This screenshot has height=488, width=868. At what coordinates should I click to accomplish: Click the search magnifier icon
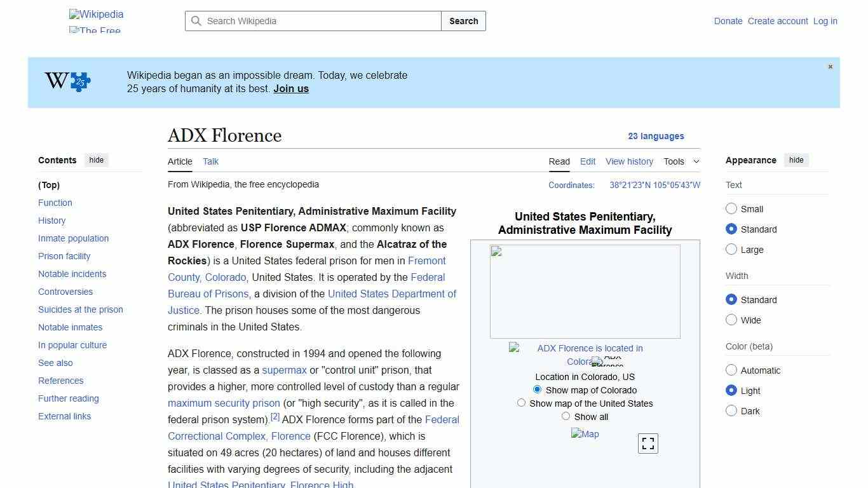[x=197, y=21]
